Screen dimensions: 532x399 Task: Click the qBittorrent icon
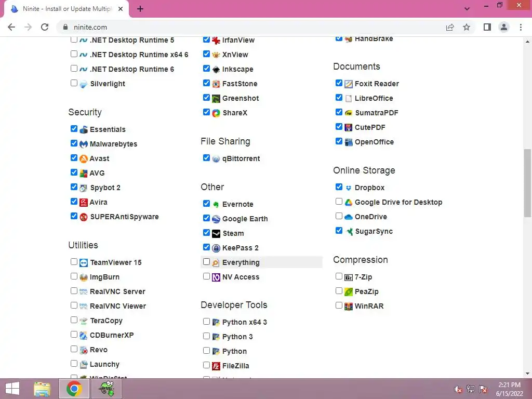pyautogui.click(x=216, y=159)
